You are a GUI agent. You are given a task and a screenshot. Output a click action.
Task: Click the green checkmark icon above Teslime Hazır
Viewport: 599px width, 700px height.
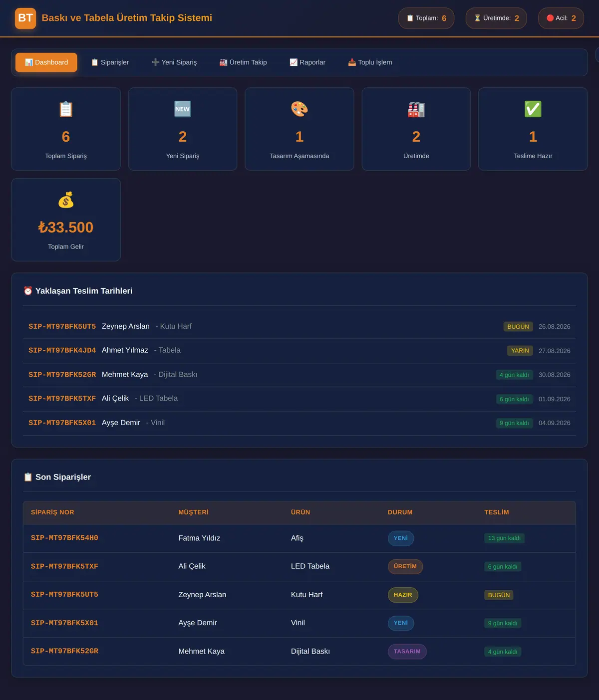coord(533,109)
